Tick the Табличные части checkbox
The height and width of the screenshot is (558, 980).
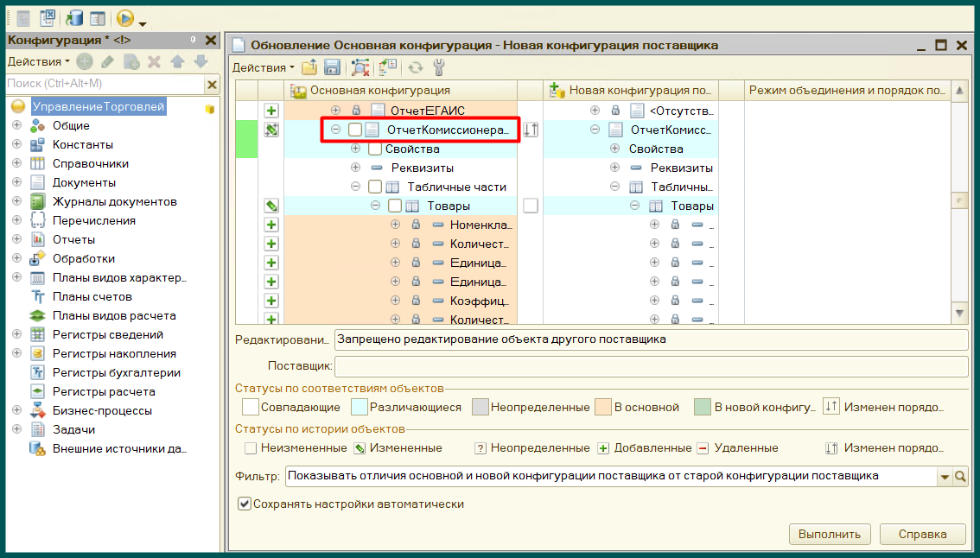click(x=375, y=187)
